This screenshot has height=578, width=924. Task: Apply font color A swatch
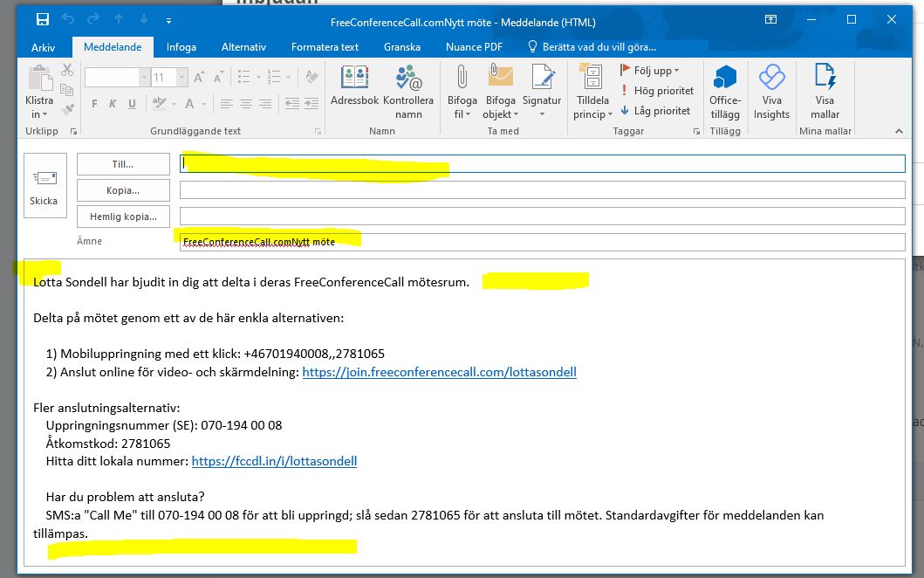coord(189,104)
